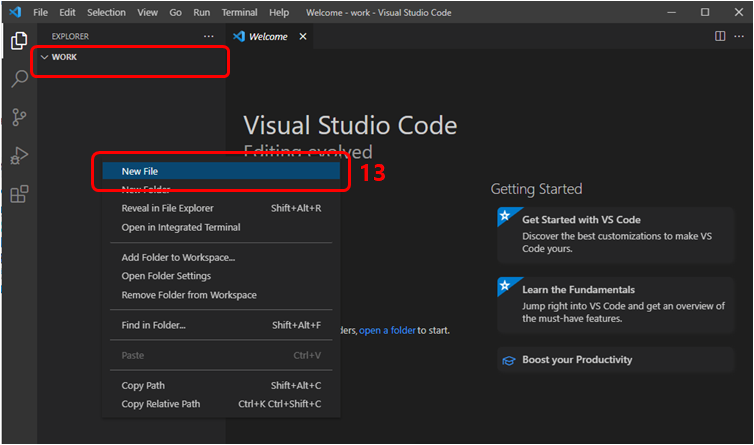The width and height of the screenshot is (754, 445).
Task: Open Get Started with VS Code card
Action: 616,235
